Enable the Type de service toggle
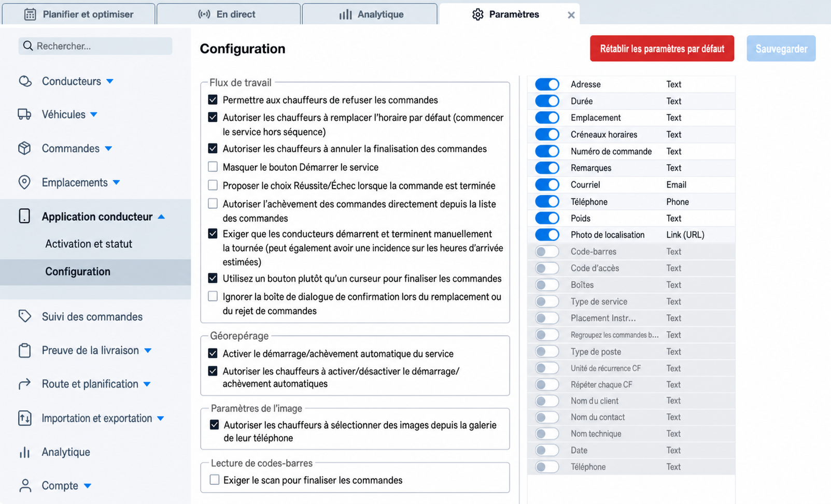The width and height of the screenshot is (831, 504). pos(547,301)
